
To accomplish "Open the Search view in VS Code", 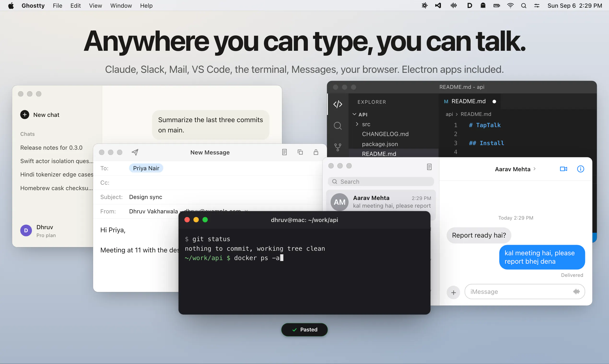I will pos(338,125).
